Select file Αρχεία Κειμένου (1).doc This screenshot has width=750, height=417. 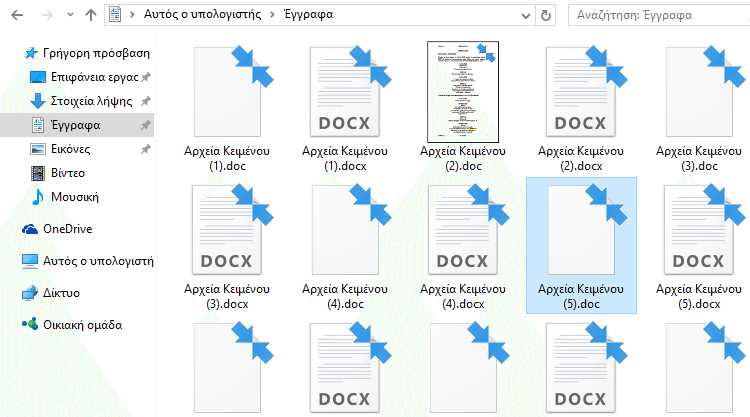click(x=227, y=109)
